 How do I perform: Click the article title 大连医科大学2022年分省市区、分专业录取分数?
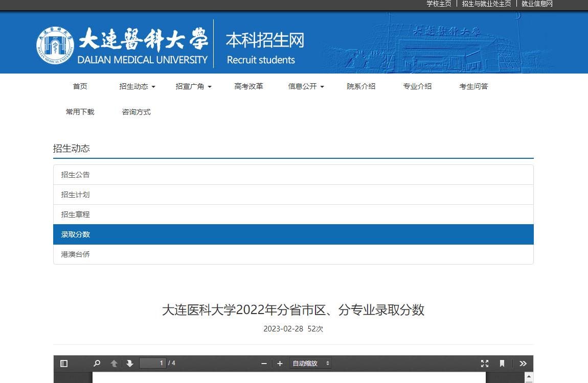[x=293, y=310]
